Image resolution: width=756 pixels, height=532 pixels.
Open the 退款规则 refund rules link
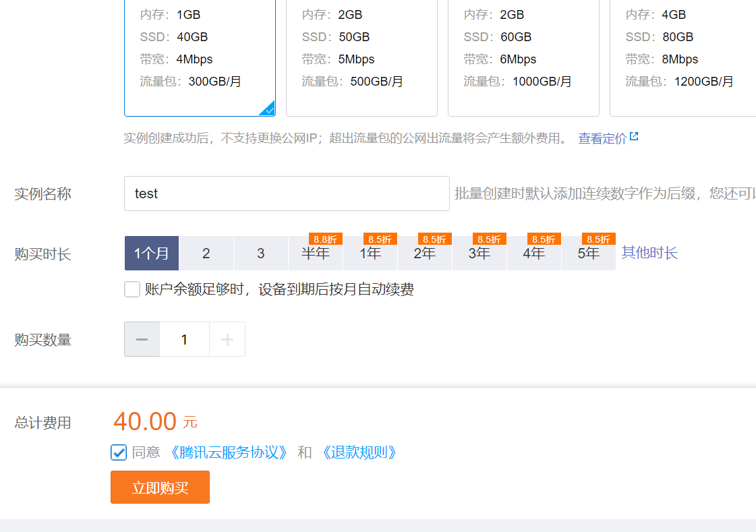[359, 452]
